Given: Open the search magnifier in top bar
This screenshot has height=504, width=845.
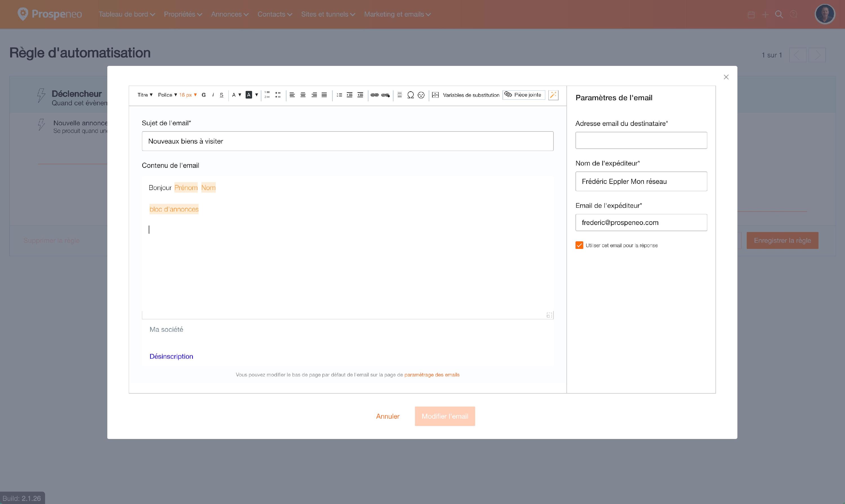Looking at the screenshot, I should click(779, 15).
